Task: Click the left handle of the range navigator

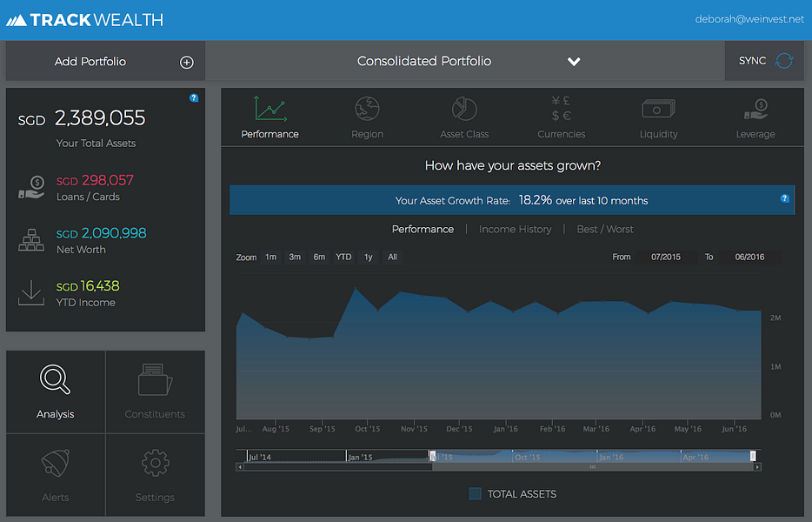Action: [432, 456]
